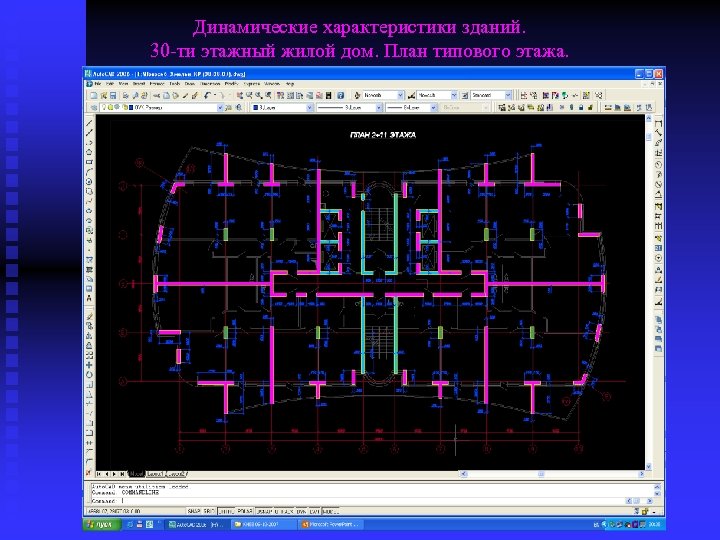The width and height of the screenshot is (720, 540).
Task: Click the Zoom Previous icon
Action: pos(268,95)
